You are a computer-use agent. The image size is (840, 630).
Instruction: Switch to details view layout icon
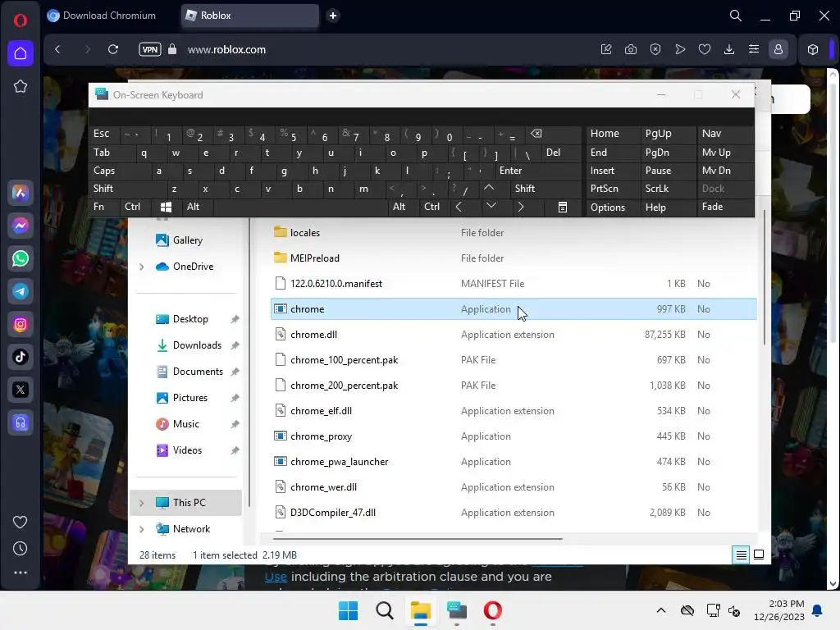coord(741,555)
